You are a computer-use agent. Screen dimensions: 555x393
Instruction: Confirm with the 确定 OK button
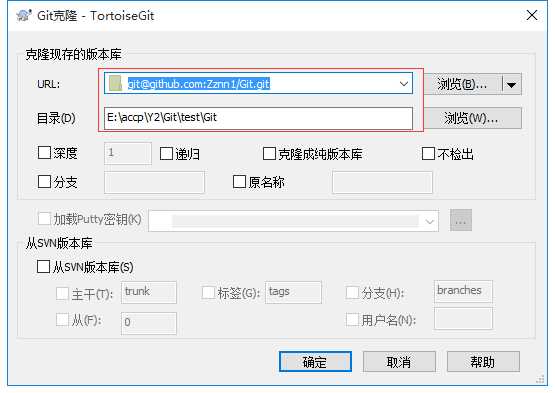[315, 361]
